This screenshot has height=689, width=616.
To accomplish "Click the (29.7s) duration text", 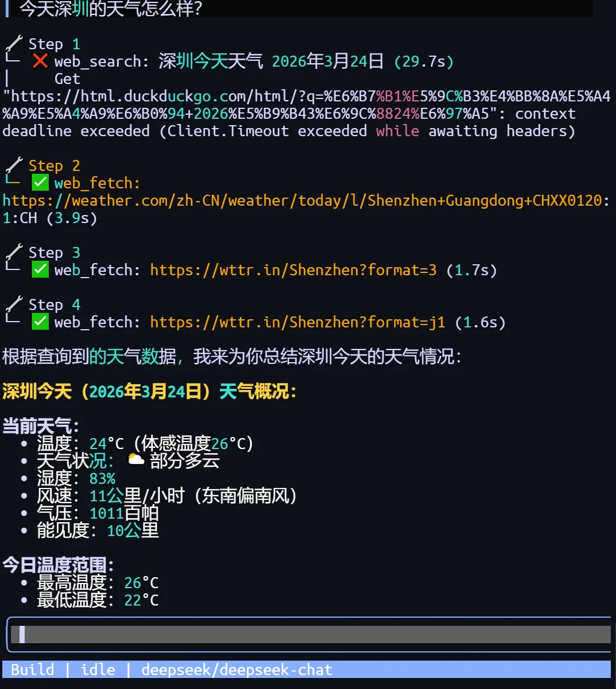I will click(x=424, y=61).
